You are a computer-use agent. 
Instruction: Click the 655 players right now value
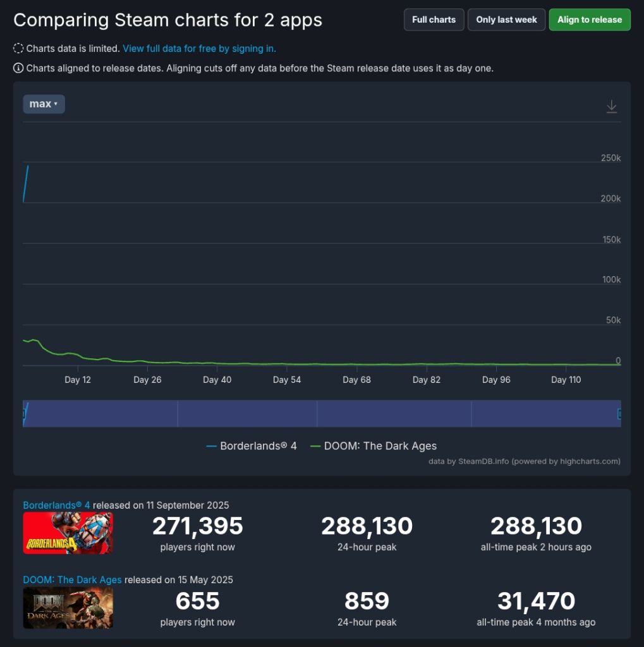tap(197, 601)
